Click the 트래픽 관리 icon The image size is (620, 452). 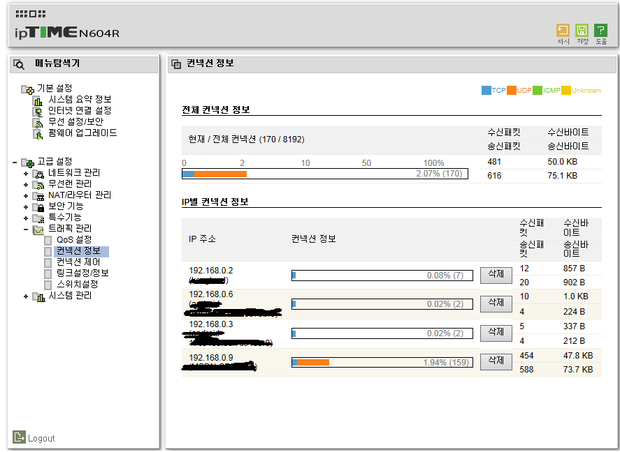[x=38, y=229]
